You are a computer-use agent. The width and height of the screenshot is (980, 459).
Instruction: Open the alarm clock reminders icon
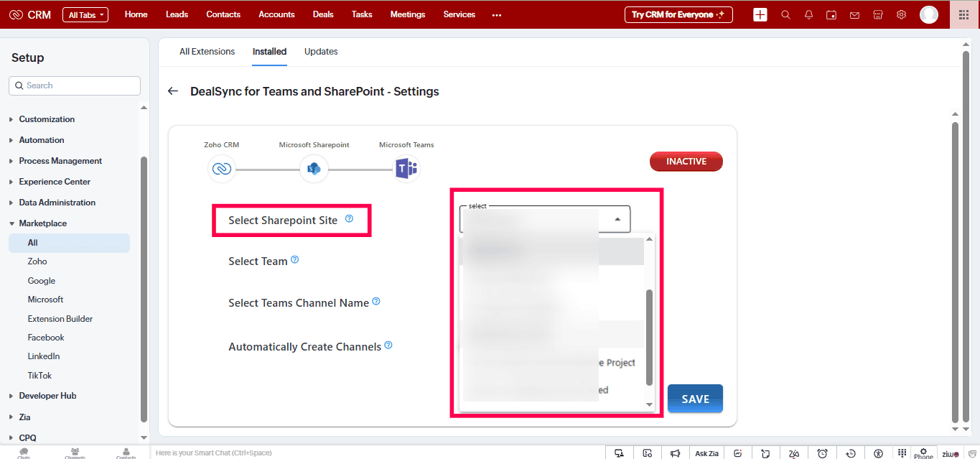823,453
